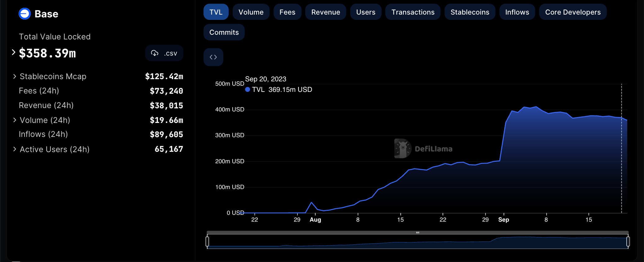This screenshot has height=262, width=644.
Task: Click the right handle of range slider
Action: pyautogui.click(x=628, y=242)
